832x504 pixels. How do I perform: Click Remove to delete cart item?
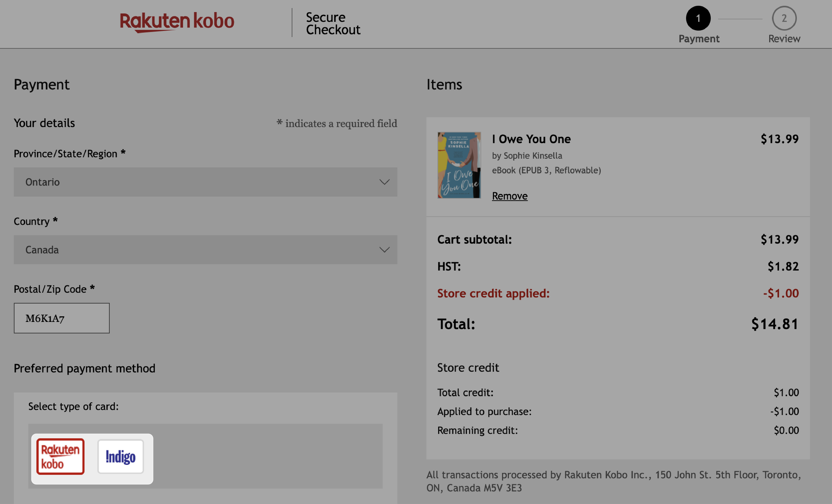[509, 195]
